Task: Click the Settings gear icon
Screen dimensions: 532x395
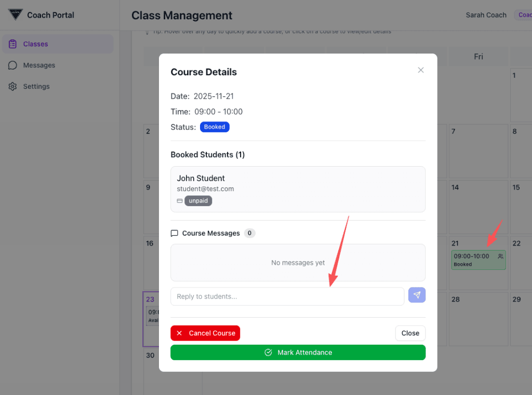Action: click(x=13, y=87)
